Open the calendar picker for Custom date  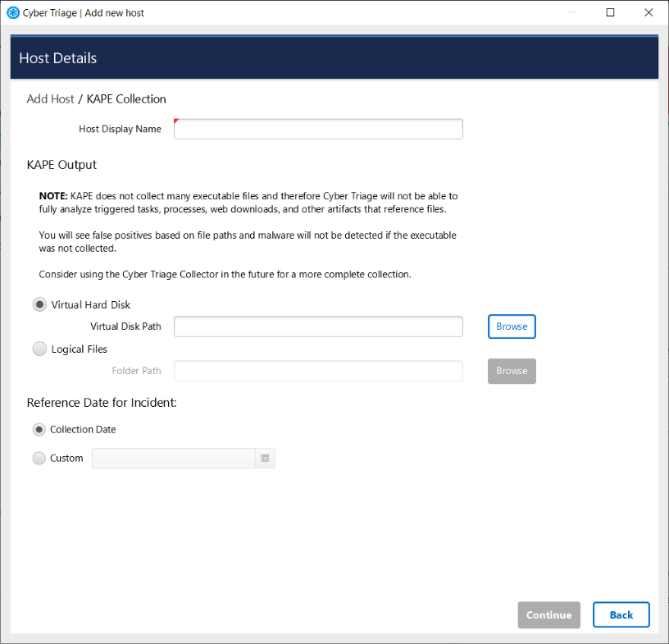[265, 459]
